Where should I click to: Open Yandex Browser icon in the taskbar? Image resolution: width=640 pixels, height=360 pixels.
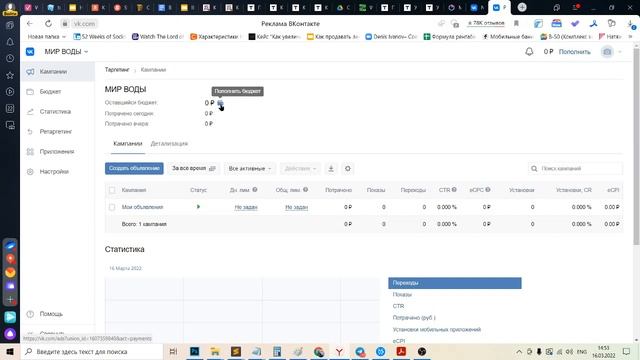[x=339, y=351]
